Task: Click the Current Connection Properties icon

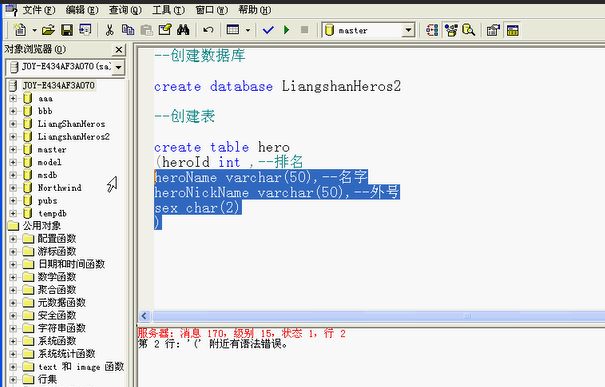Action: [493, 30]
